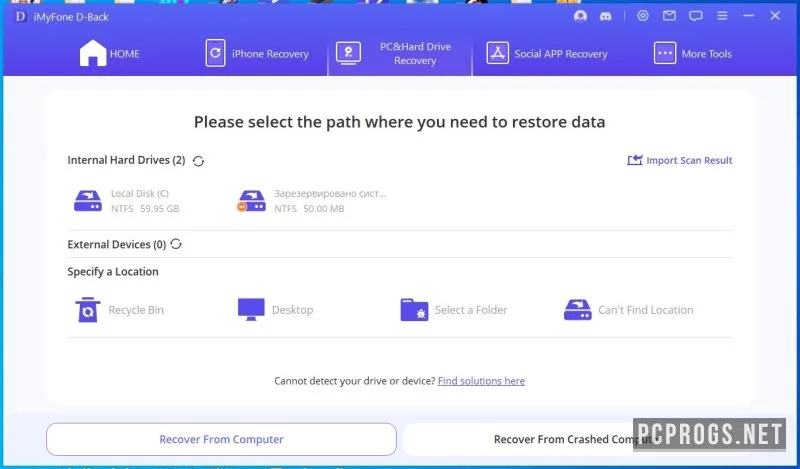Open the hamburger menu icon

722,16
